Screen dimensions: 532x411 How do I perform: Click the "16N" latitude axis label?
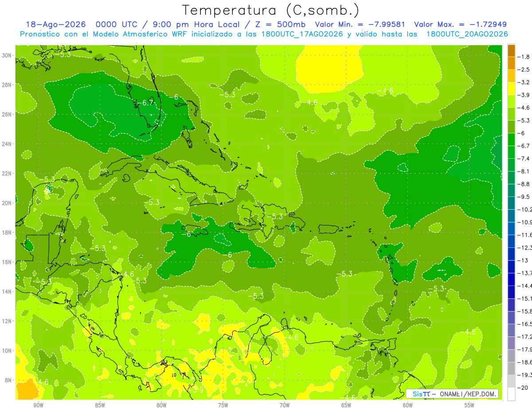point(7,262)
